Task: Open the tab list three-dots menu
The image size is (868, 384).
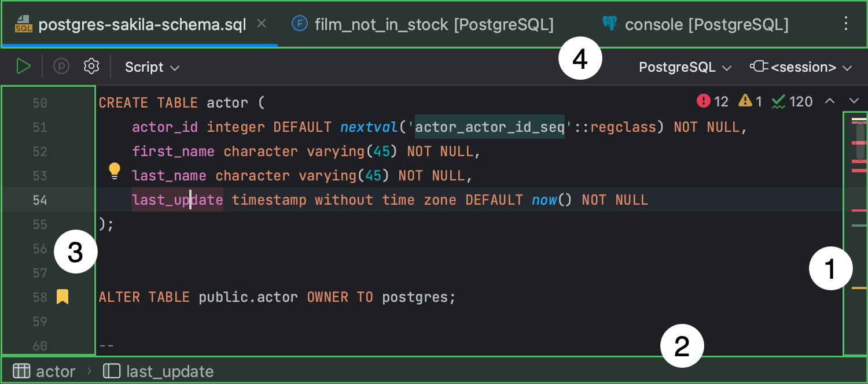Action: click(846, 24)
